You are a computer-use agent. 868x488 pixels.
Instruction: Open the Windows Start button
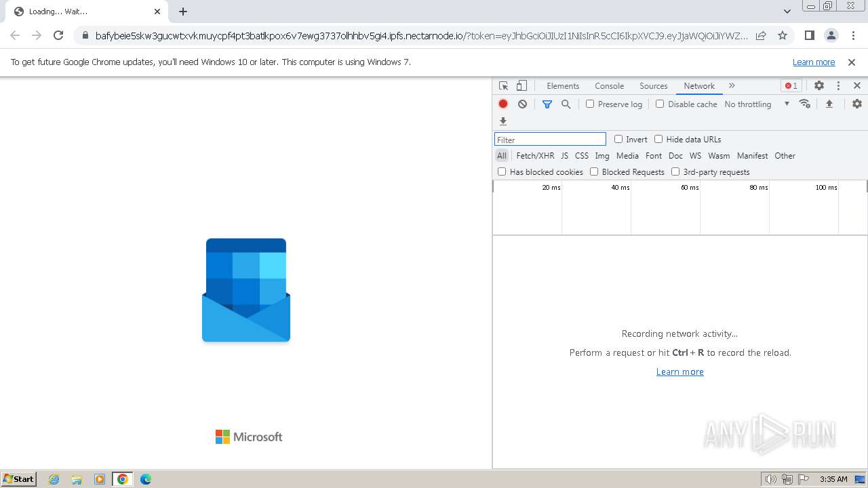[19, 479]
